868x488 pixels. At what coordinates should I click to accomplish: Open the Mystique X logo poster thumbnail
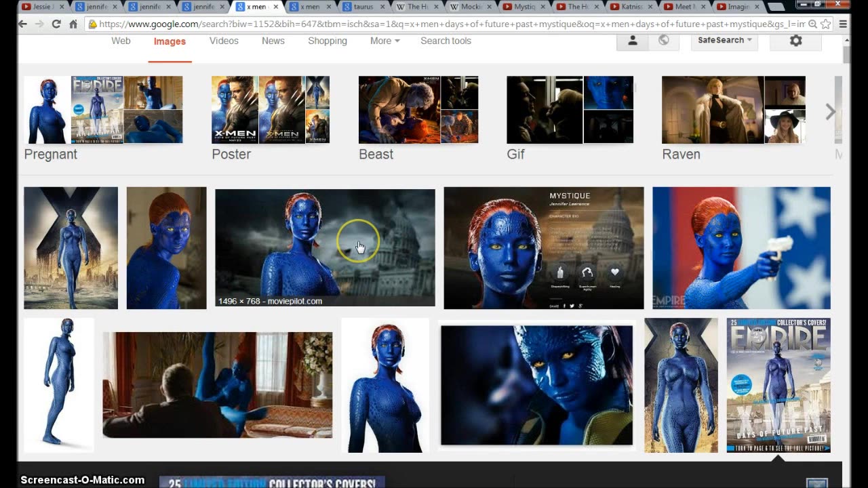tap(71, 248)
